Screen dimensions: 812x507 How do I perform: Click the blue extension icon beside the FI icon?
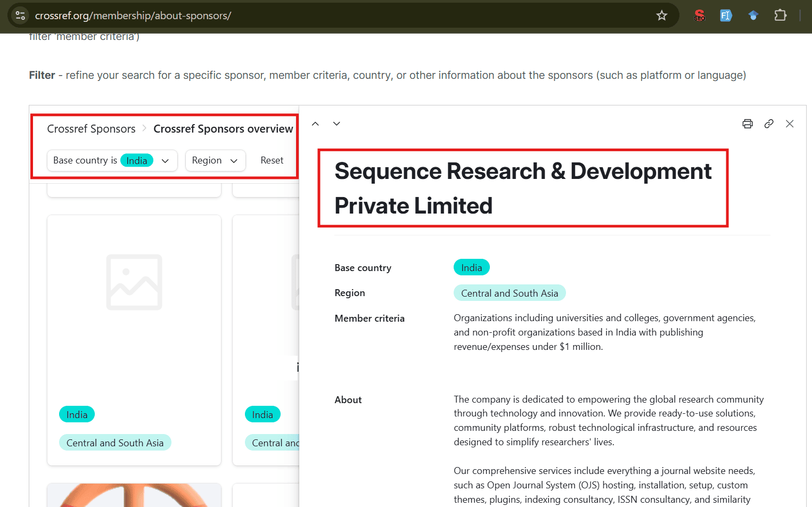(x=753, y=15)
